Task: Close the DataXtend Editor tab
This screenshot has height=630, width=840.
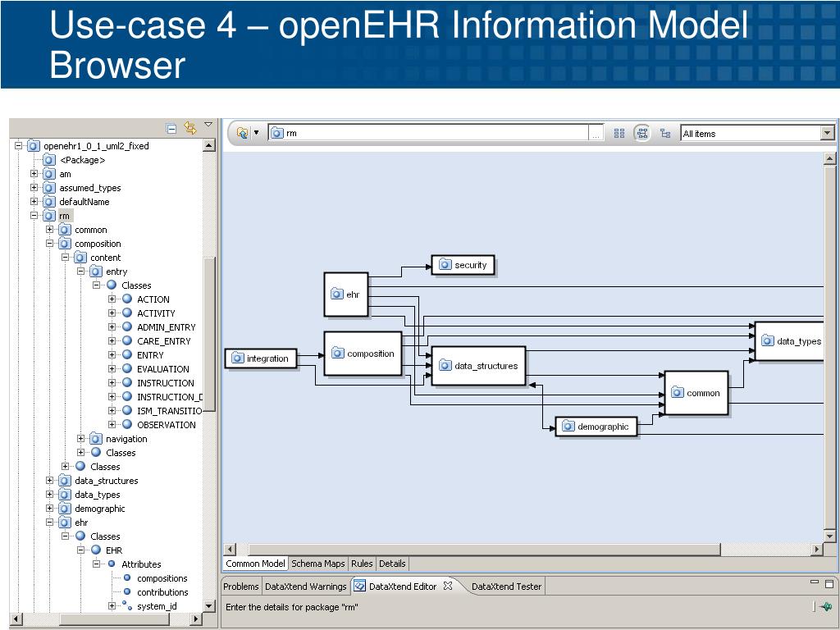Action: [x=448, y=586]
